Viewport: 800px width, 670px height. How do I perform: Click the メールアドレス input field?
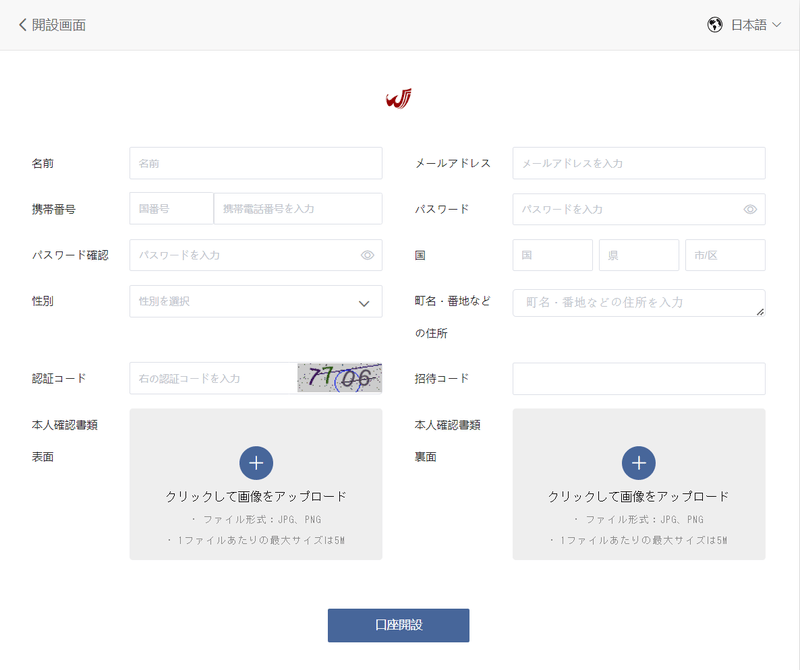click(639, 163)
